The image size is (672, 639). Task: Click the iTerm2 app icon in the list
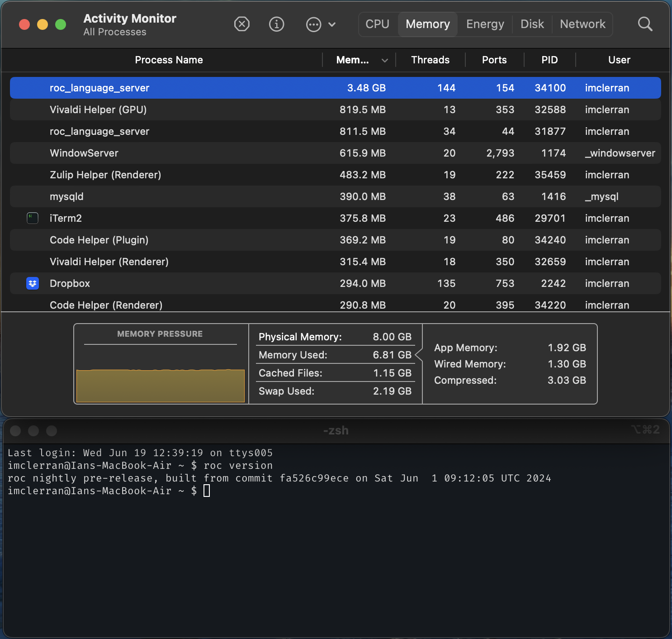pyautogui.click(x=33, y=218)
